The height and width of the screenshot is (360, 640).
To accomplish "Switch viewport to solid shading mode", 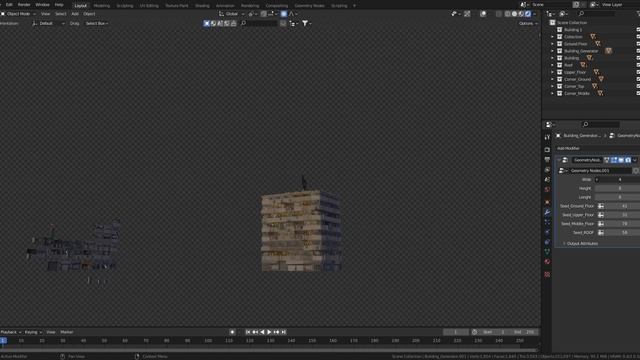I will [x=514, y=14].
